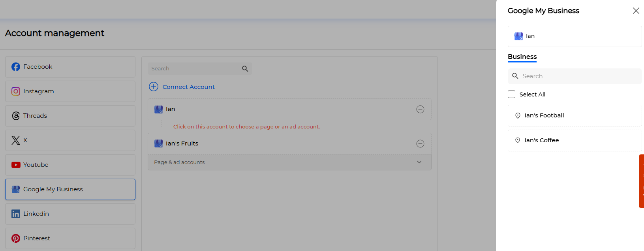The width and height of the screenshot is (644, 251).
Task: Open the Business tab
Action: point(522,57)
